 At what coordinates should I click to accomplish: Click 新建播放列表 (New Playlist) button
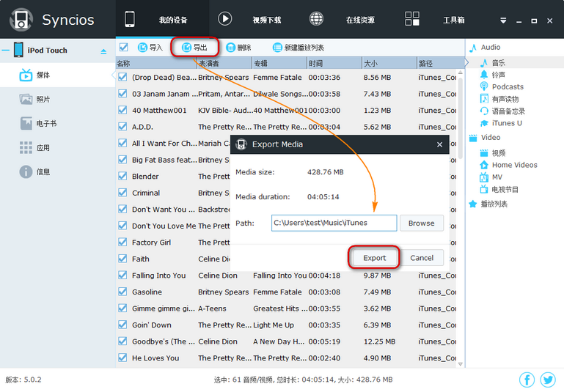[299, 48]
